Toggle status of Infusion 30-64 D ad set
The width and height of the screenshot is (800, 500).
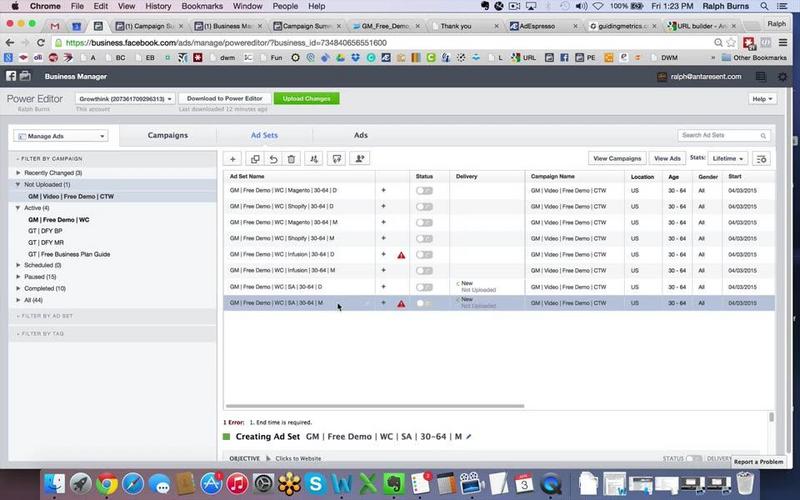tap(424, 255)
